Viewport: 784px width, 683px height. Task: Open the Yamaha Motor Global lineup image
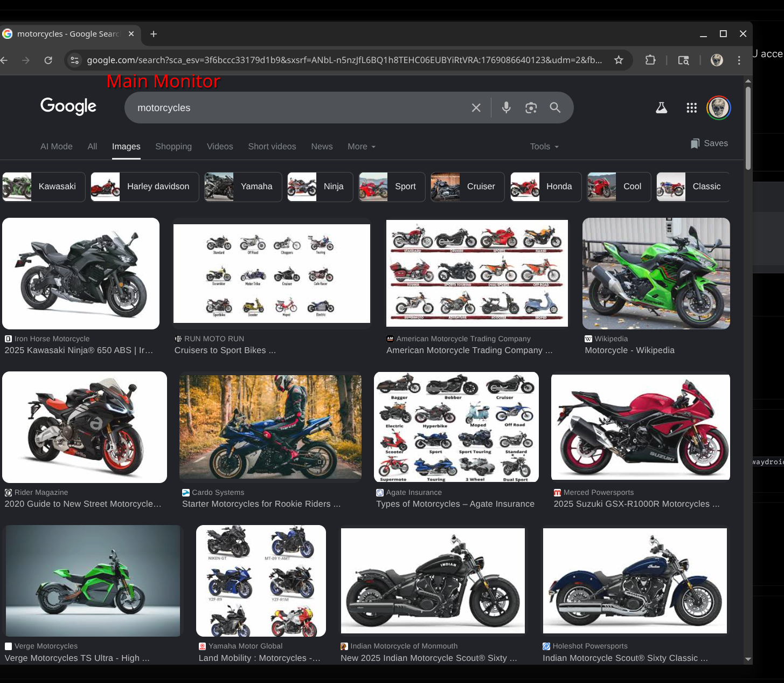point(261,581)
